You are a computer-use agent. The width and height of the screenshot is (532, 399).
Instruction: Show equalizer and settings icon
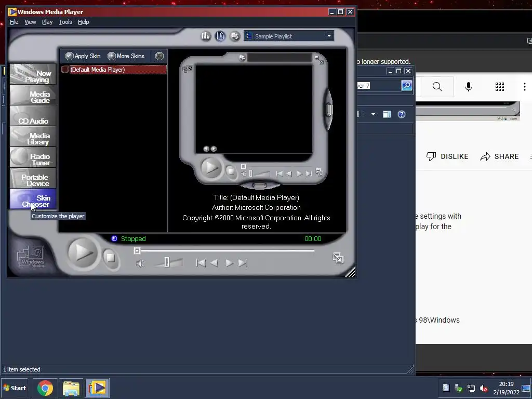[x=206, y=36]
